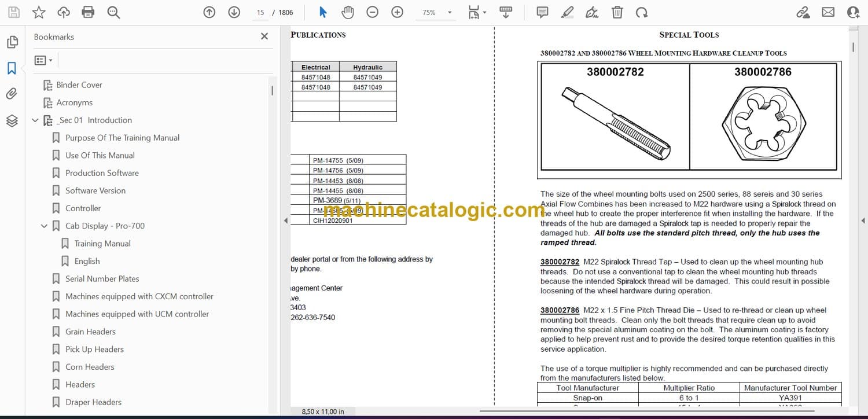Click the Special Tools heading

pyautogui.click(x=689, y=35)
